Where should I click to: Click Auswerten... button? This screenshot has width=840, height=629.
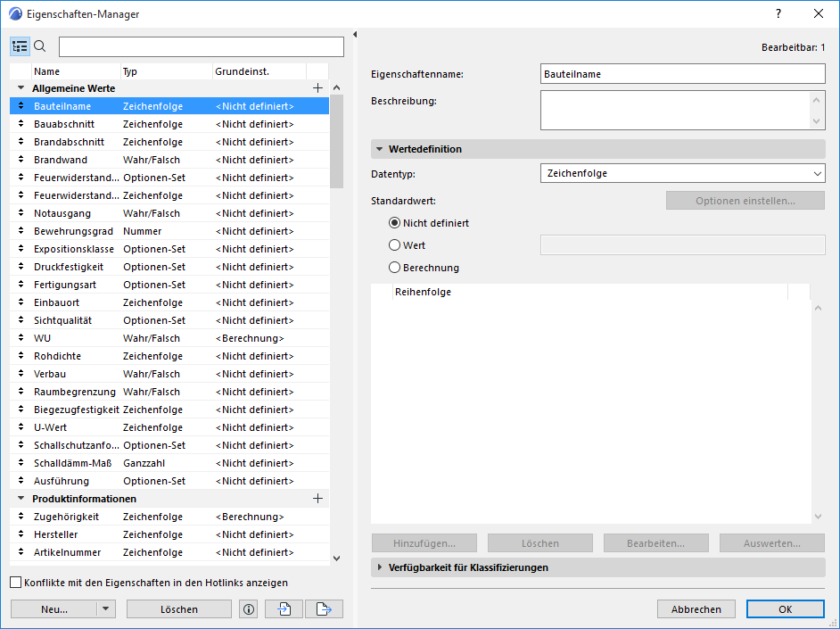pyautogui.click(x=772, y=543)
